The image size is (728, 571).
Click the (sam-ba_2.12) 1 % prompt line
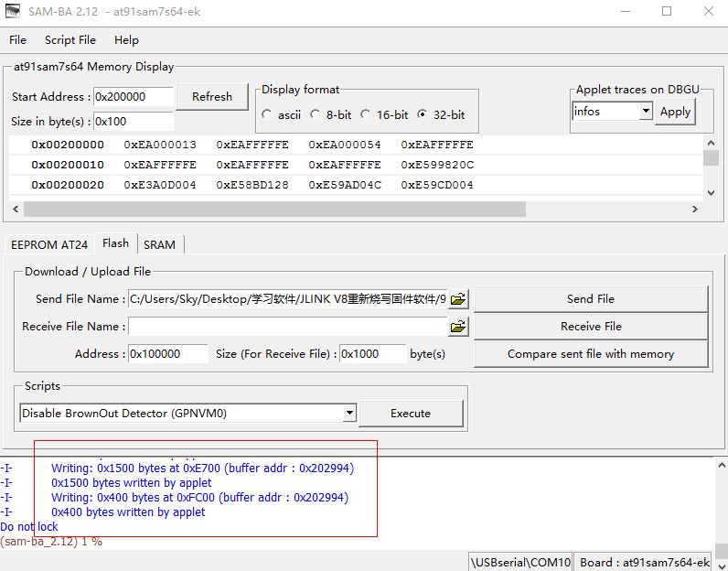pos(51,542)
